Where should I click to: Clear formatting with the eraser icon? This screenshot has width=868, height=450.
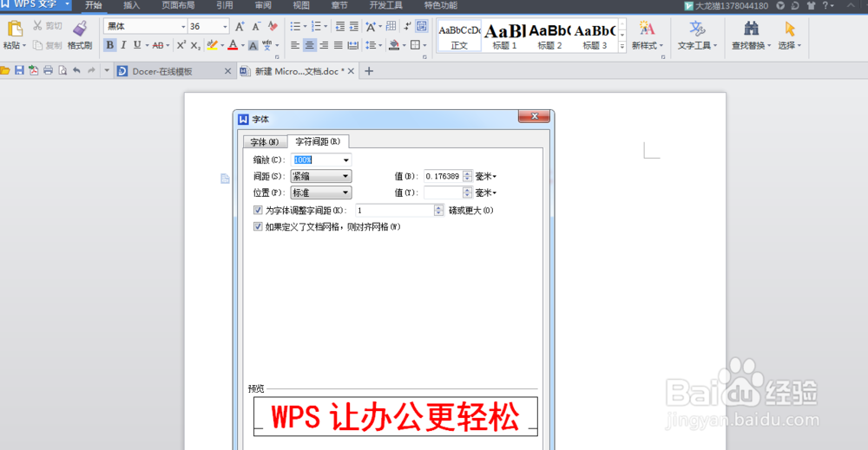pyautogui.click(x=273, y=26)
